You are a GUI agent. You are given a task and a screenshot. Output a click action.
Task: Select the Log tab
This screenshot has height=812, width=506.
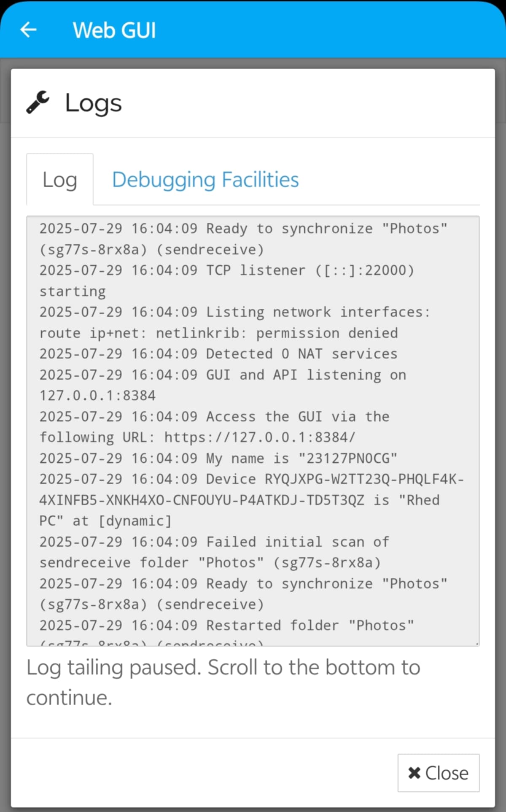pos(60,180)
